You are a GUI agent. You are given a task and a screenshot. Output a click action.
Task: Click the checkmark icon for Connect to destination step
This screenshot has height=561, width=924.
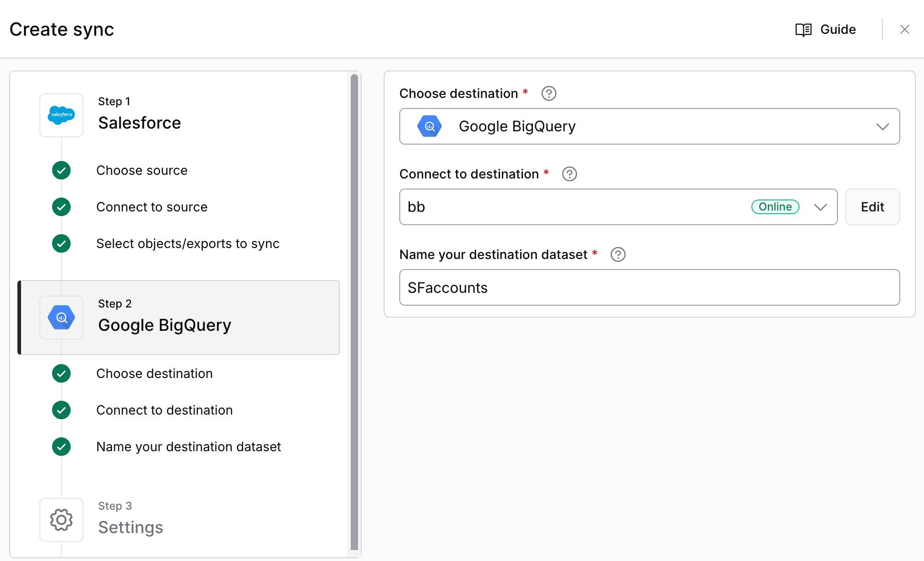tap(61, 410)
